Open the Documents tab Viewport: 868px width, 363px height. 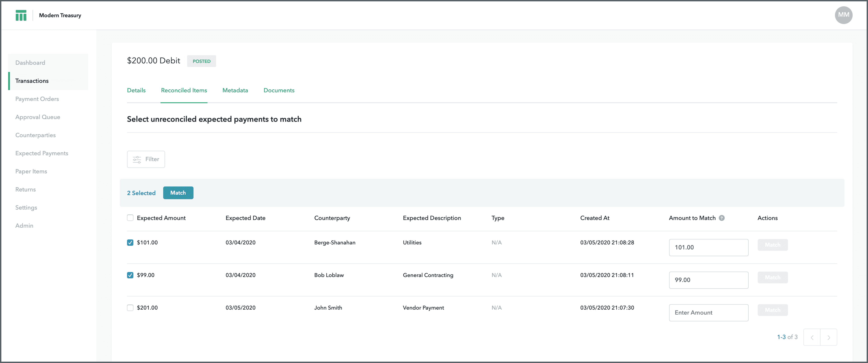click(279, 91)
